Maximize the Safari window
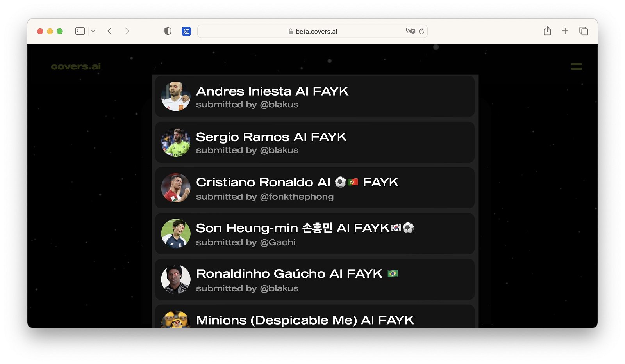Image resolution: width=625 pixels, height=364 pixels. [60, 31]
